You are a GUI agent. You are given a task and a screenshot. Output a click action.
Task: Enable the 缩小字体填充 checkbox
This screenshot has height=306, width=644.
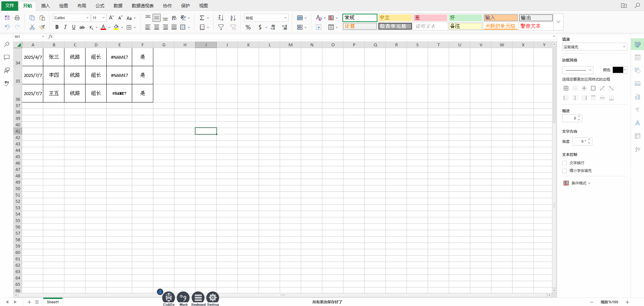[x=565, y=171]
